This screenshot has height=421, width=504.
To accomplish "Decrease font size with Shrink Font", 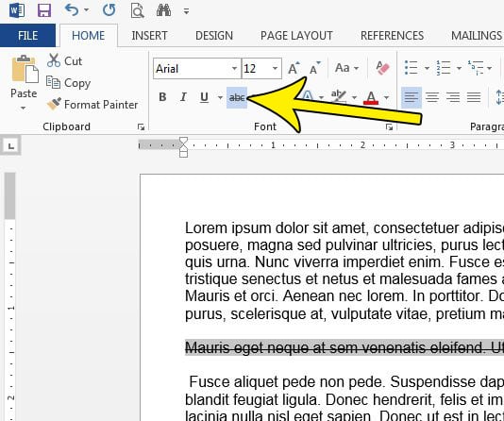I will (x=315, y=68).
